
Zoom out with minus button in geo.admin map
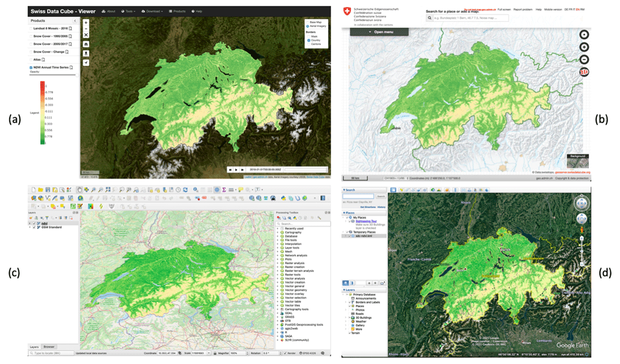coord(585,59)
